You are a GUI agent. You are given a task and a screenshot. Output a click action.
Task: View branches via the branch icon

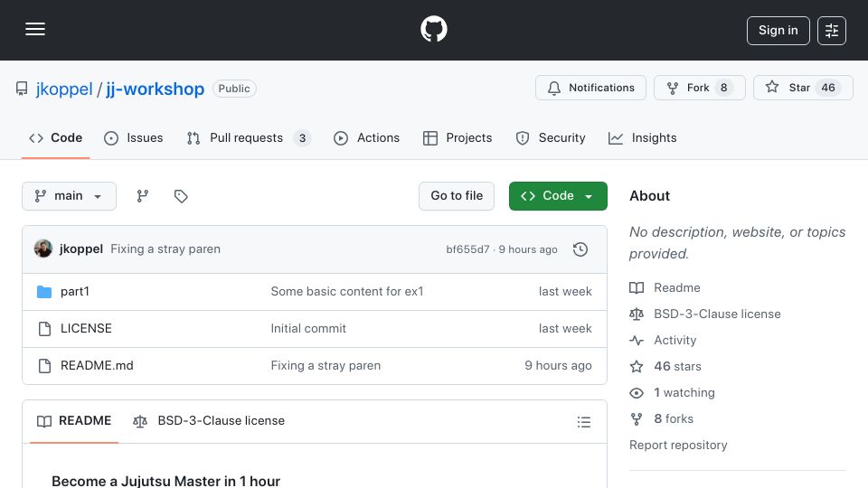[x=143, y=196]
